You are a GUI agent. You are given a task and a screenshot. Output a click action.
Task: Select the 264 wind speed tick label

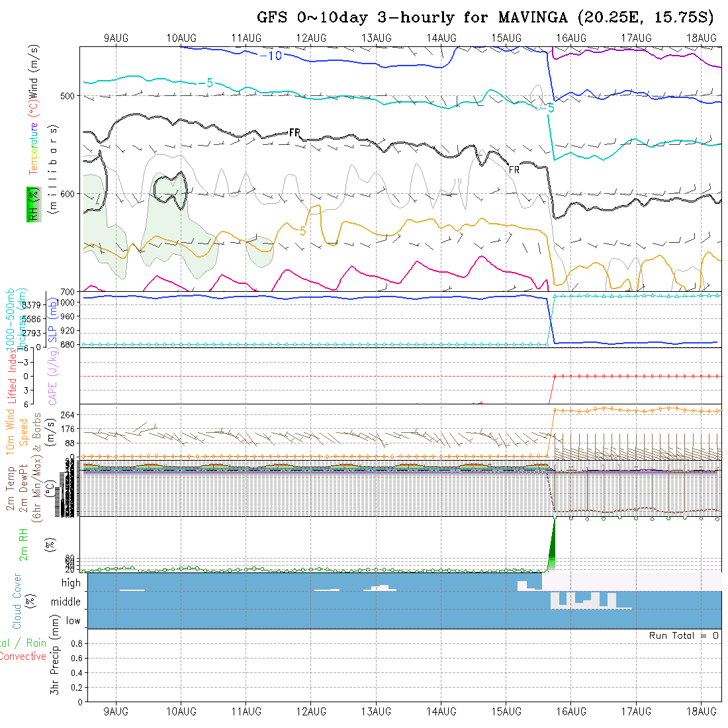point(68,414)
